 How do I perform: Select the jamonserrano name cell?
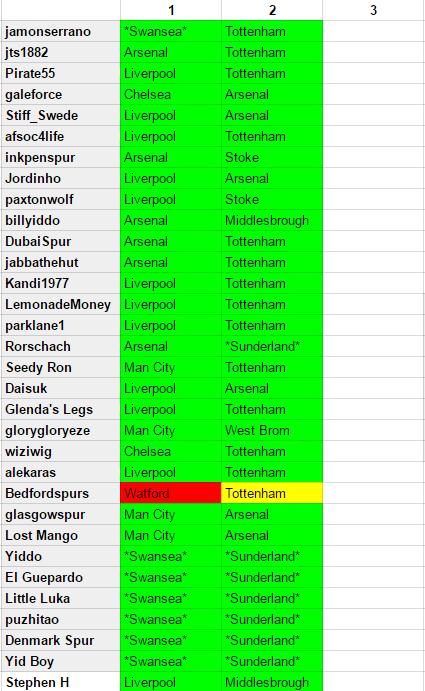(x=61, y=31)
